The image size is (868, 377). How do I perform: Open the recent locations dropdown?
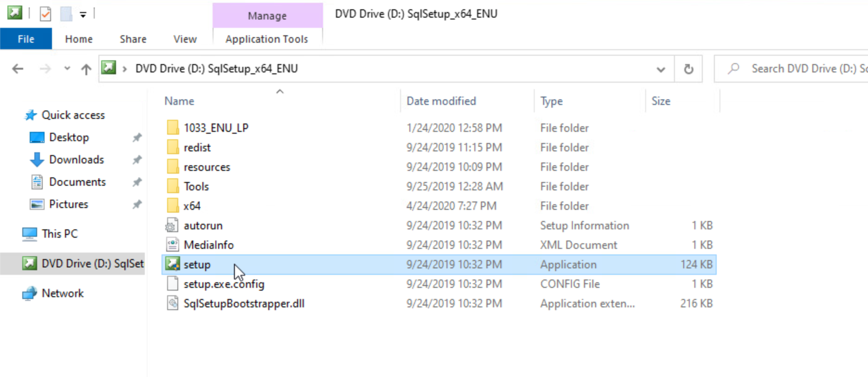point(67,68)
